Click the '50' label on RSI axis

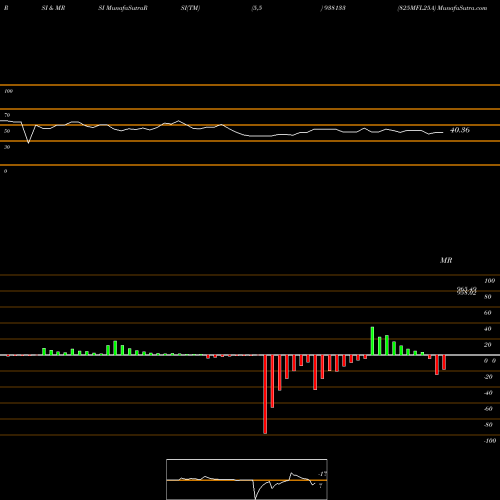click(7, 131)
